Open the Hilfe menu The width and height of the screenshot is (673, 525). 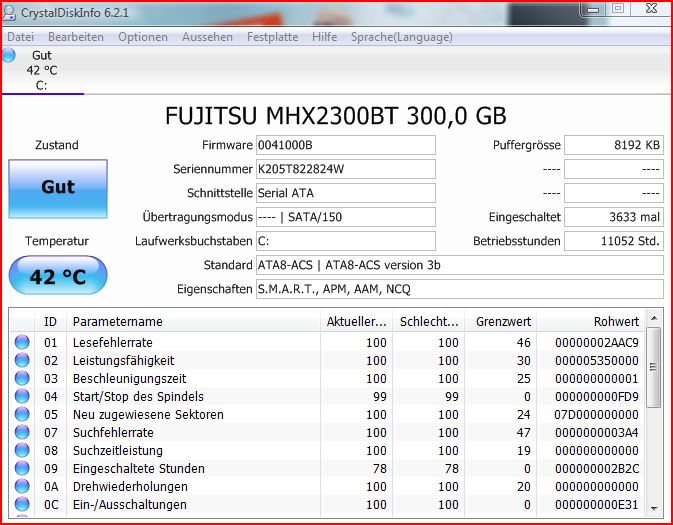click(x=324, y=37)
